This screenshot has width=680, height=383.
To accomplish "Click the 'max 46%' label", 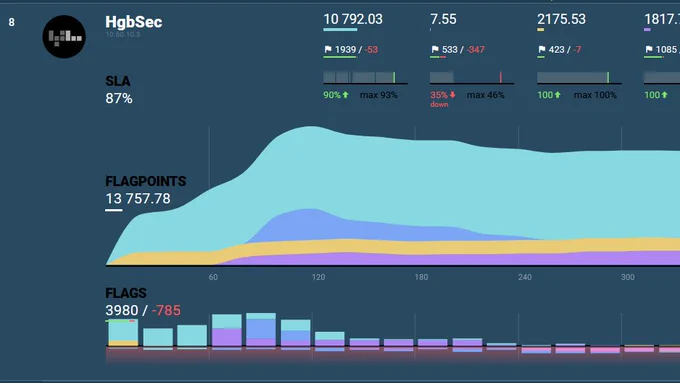I will click(x=485, y=95).
